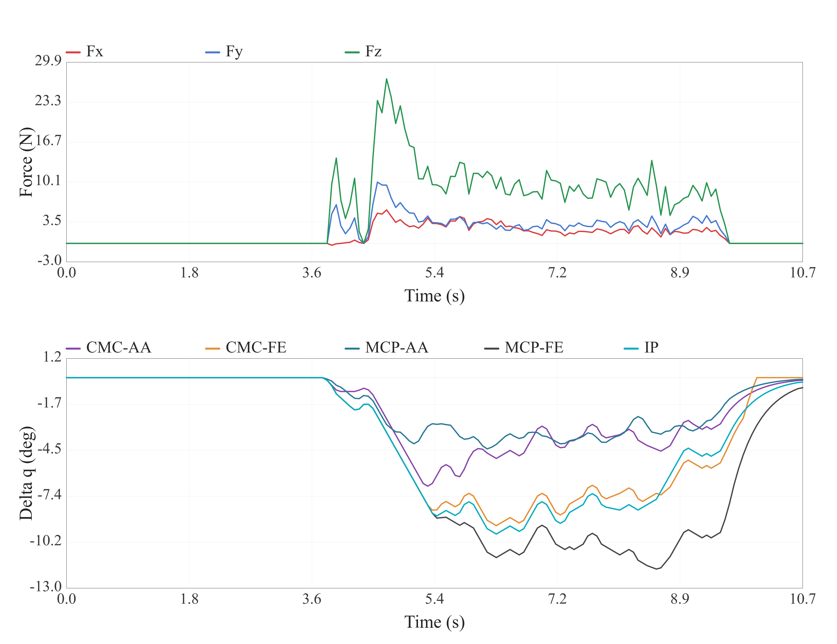Click the Force (N) axis title
This screenshot has width=837, height=644.
(x=26, y=162)
